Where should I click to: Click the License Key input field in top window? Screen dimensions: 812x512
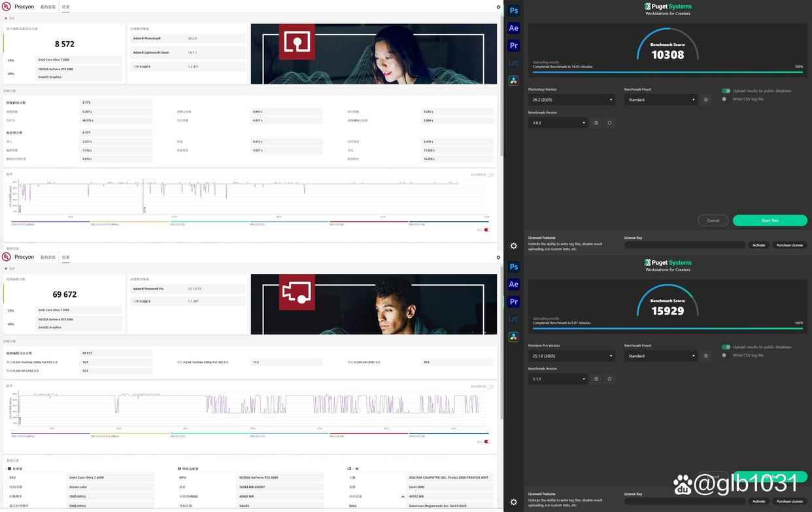pyautogui.click(x=685, y=245)
